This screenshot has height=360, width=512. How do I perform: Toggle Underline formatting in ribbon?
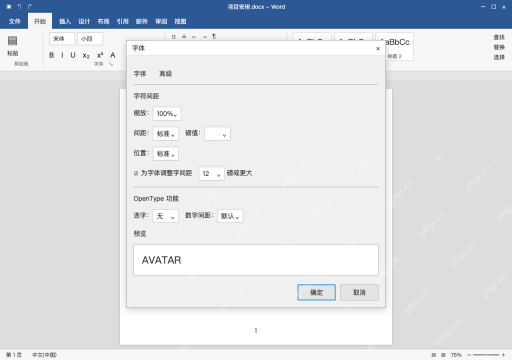73,55
